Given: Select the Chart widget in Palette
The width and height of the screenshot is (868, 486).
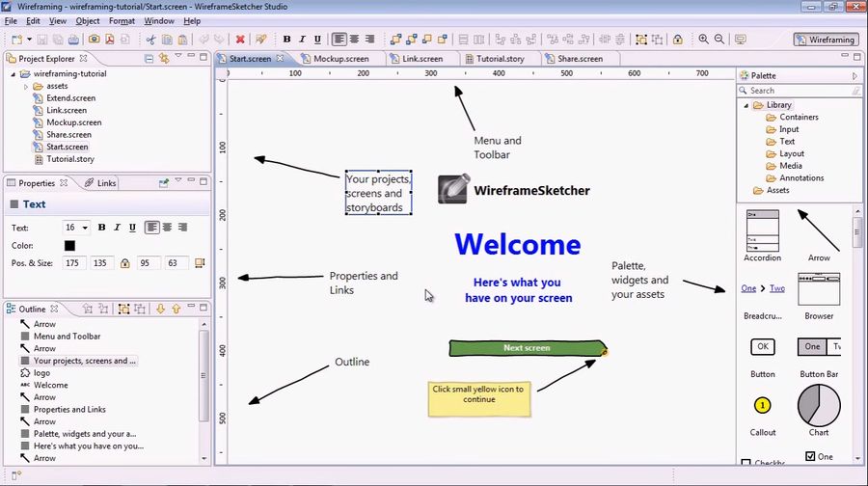Looking at the screenshot, I should click(819, 410).
